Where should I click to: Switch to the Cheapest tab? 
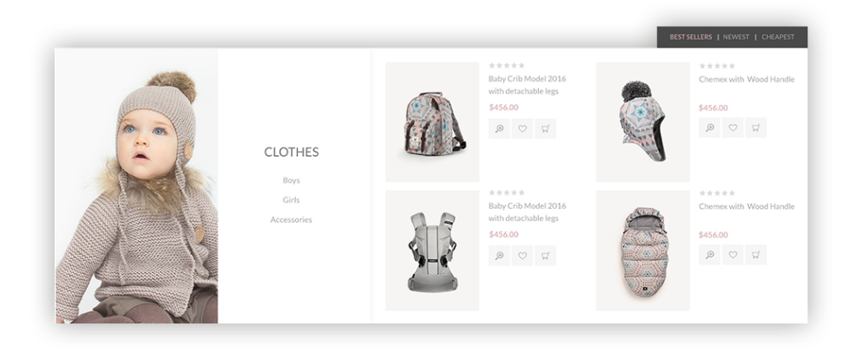778,37
